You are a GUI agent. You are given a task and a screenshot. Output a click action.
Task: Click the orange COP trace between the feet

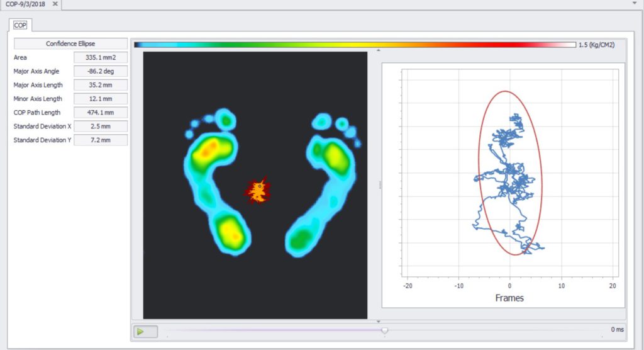[x=258, y=191]
